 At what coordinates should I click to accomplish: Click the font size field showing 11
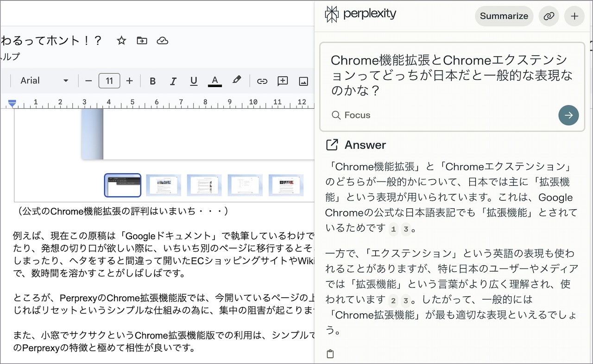[109, 81]
